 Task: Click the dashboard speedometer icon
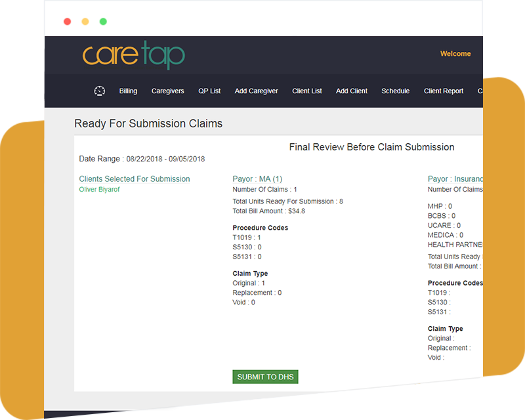pyautogui.click(x=100, y=91)
